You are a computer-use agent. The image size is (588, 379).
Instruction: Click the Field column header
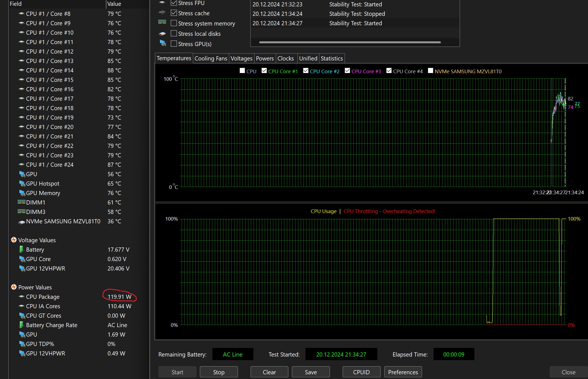(57, 4)
